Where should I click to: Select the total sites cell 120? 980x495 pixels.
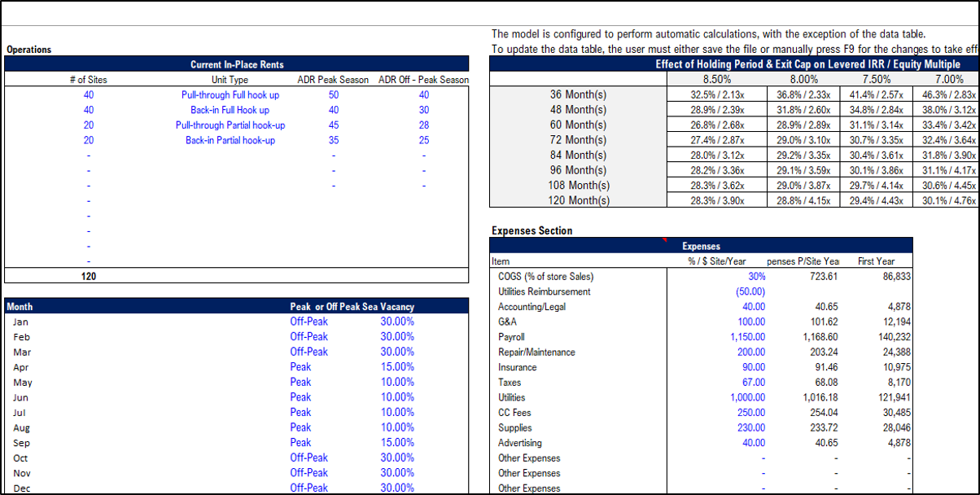coord(89,277)
